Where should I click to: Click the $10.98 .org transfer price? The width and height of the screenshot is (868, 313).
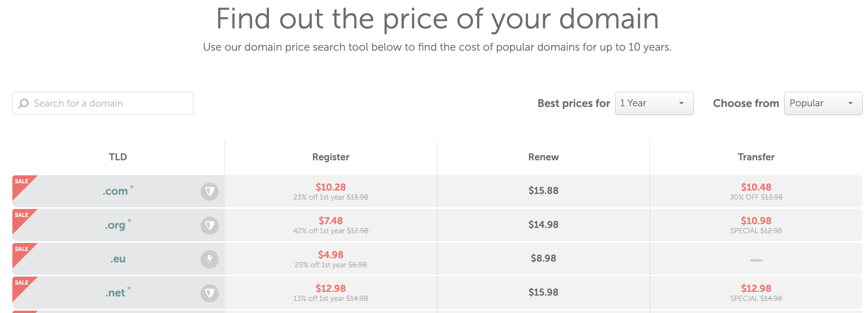pos(756,221)
